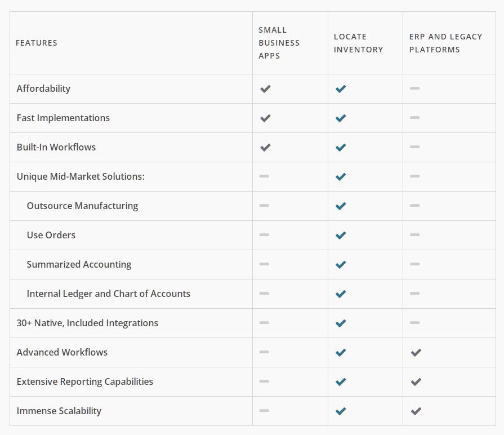Click the "Immense Scalability" feature label
The height and width of the screenshot is (435, 504).
59,411
